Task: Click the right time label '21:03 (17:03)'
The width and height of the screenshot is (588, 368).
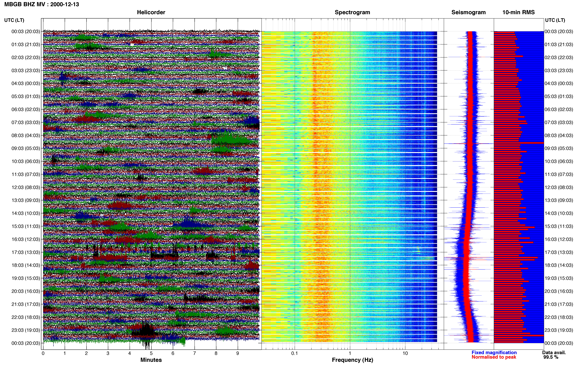Action: pyautogui.click(x=559, y=304)
